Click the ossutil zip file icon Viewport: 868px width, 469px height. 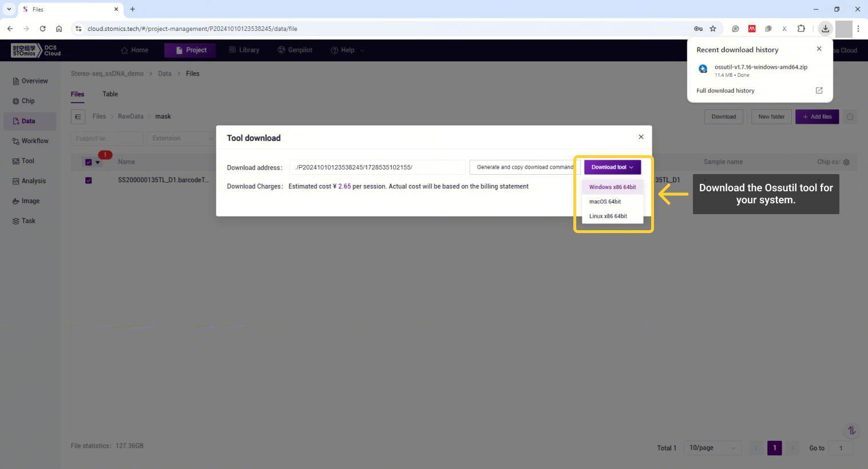[x=703, y=69]
